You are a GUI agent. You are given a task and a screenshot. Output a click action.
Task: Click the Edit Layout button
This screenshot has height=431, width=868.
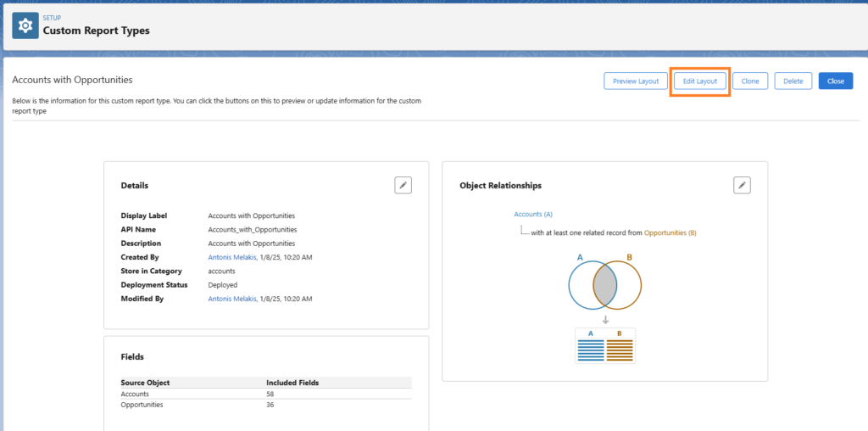[699, 81]
